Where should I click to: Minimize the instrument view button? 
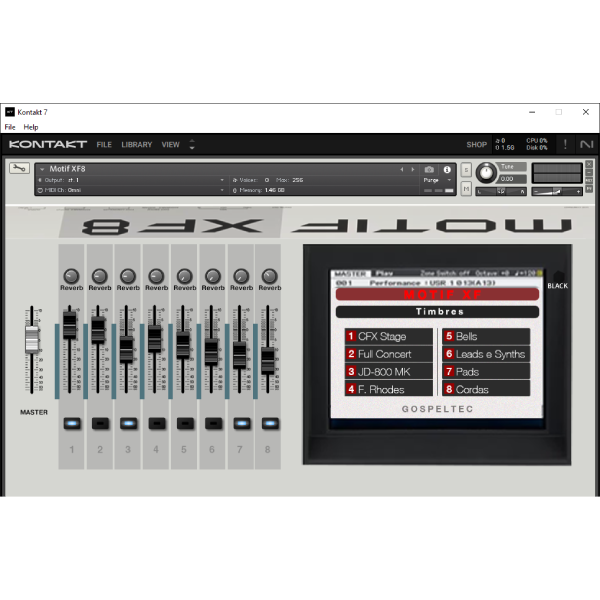tap(589, 173)
